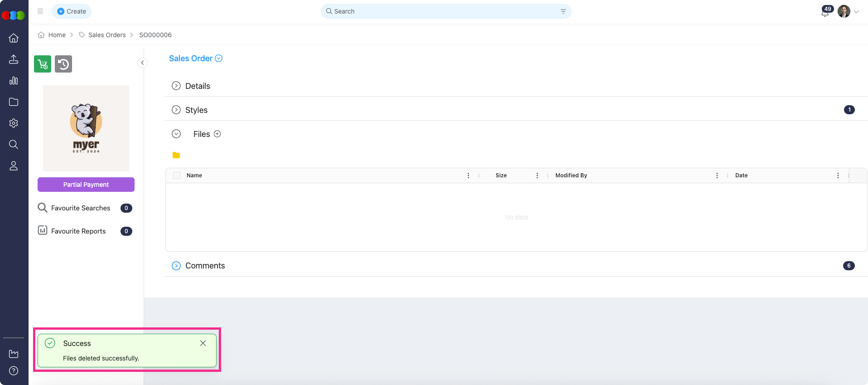Open notifications bell with 49 badge
Viewport: 868px width, 385px height.
click(x=825, y=12)
